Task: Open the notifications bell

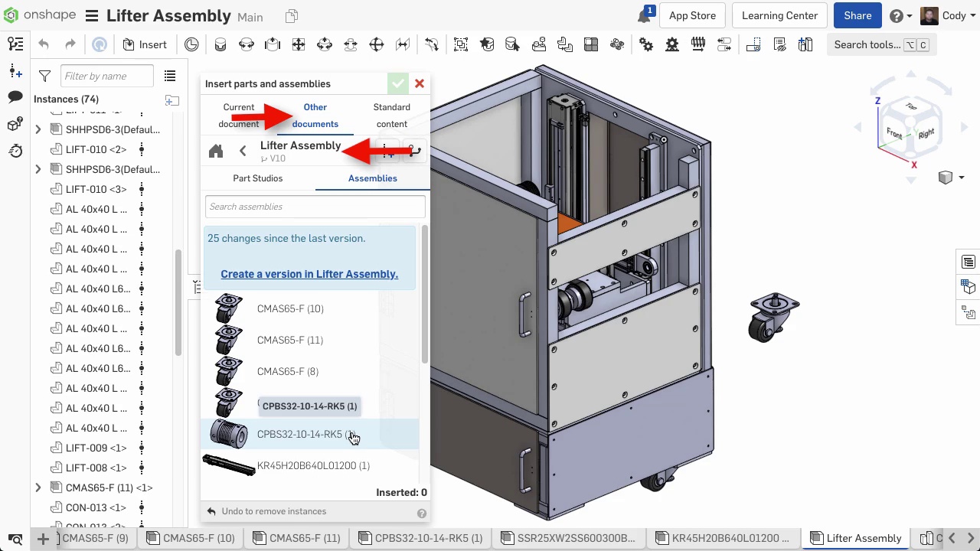Action: (x=645, y=15)
